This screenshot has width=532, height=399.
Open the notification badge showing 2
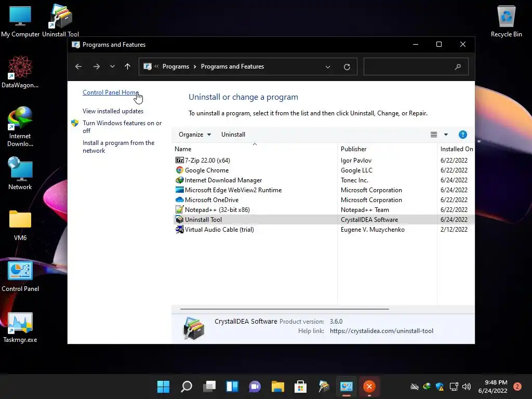click(x=517, y=387)
